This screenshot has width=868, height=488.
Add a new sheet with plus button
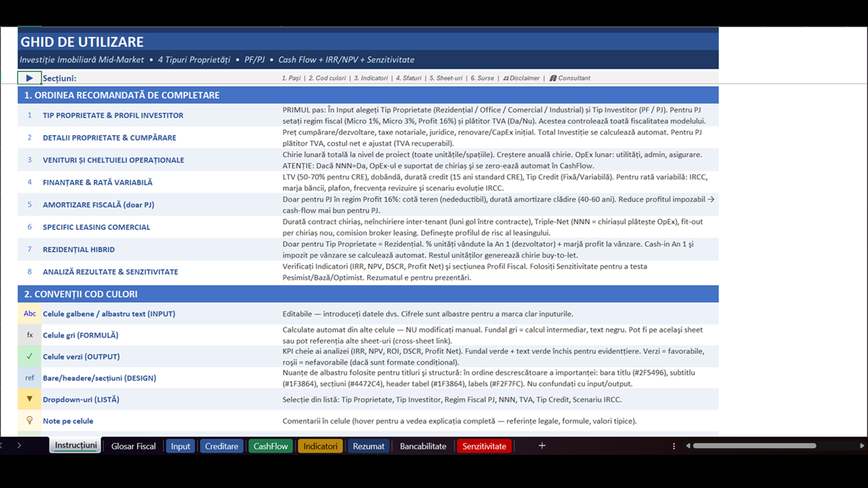(x=542, y=446)
